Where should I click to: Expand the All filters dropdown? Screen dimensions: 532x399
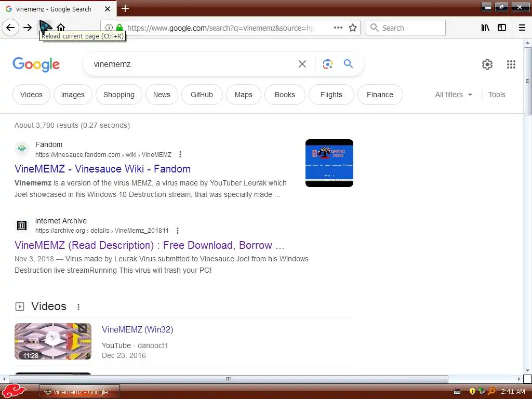click(x=454, y=95)
